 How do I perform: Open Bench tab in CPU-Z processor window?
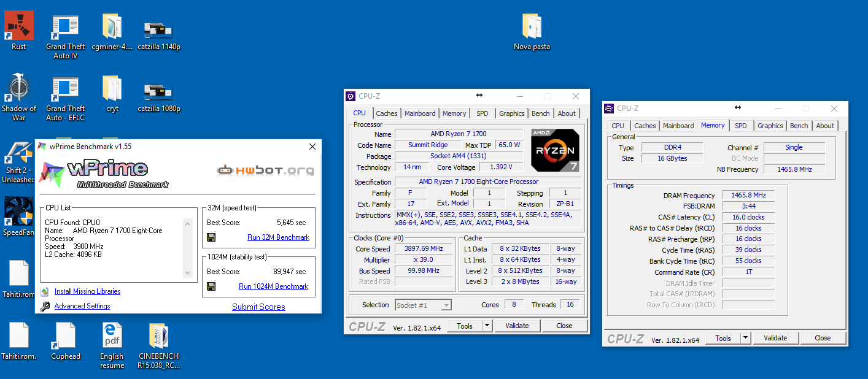click(541, 113)
